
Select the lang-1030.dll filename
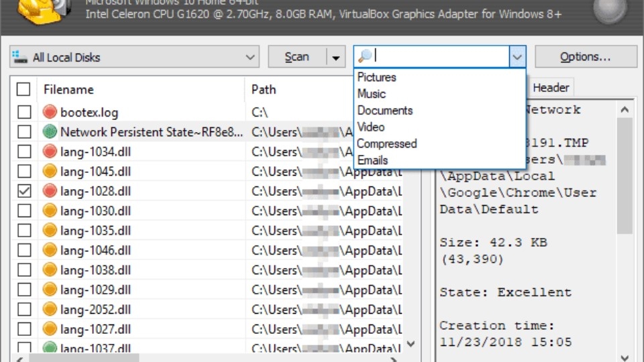(95, 210)
